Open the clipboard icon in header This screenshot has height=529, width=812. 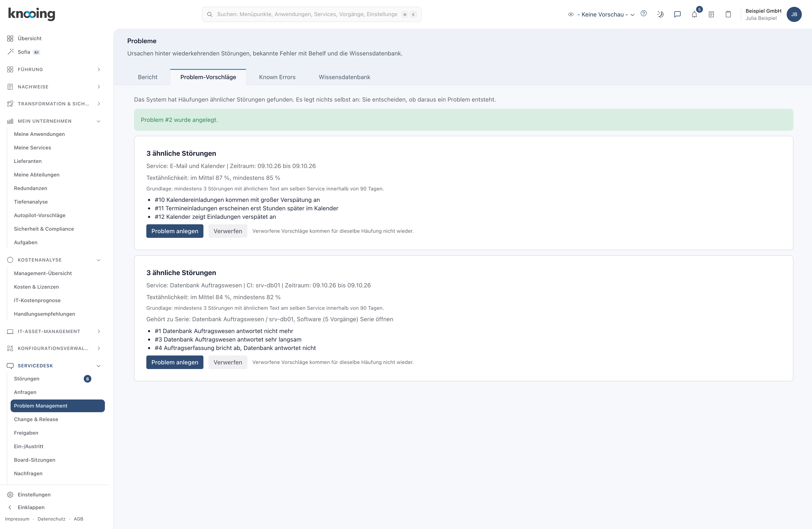tap(728, 14)
